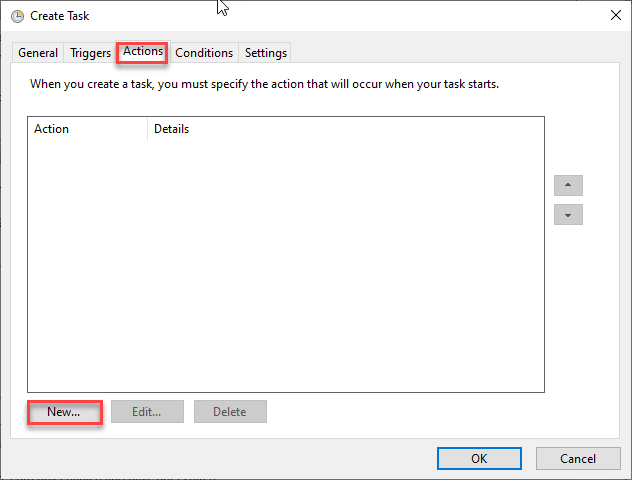Close the Create Task dialog
Screen dimensions: 632x480
tap(615, 15)
